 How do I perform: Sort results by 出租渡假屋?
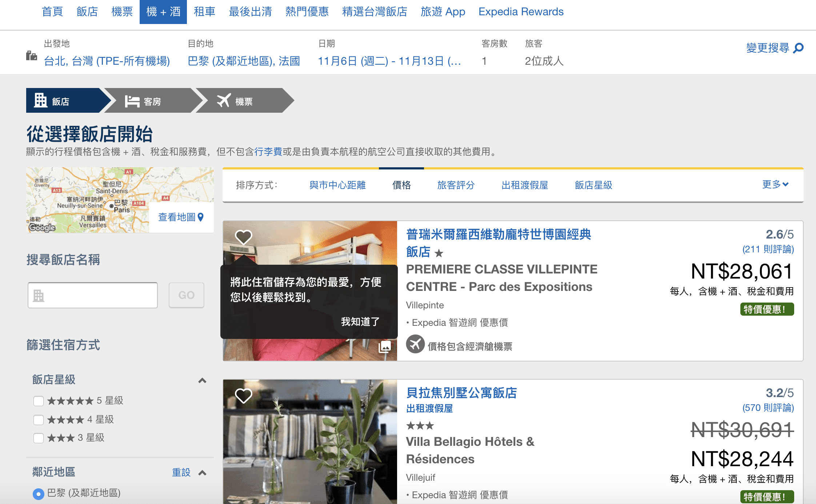(525, 185)
